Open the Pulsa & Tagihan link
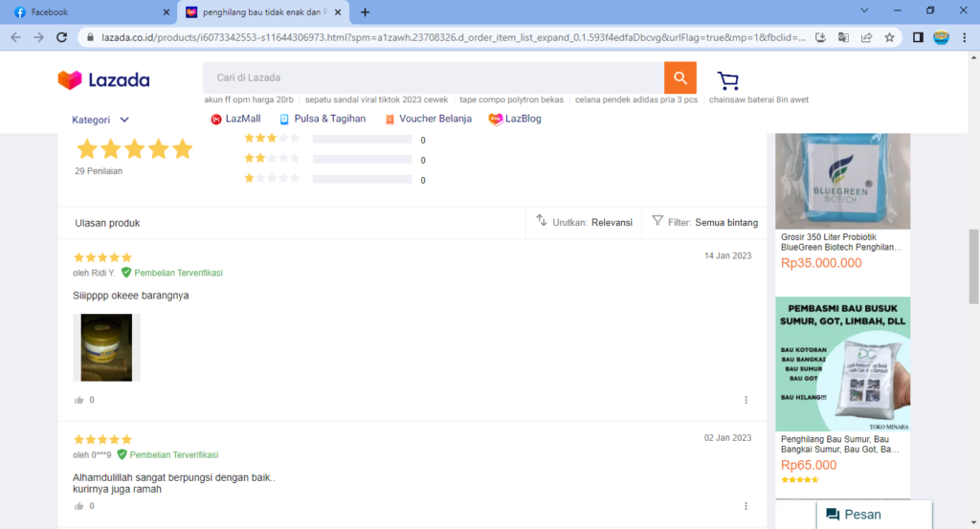The height and width of the screenshot is (529, 980). tap(323, 119)
